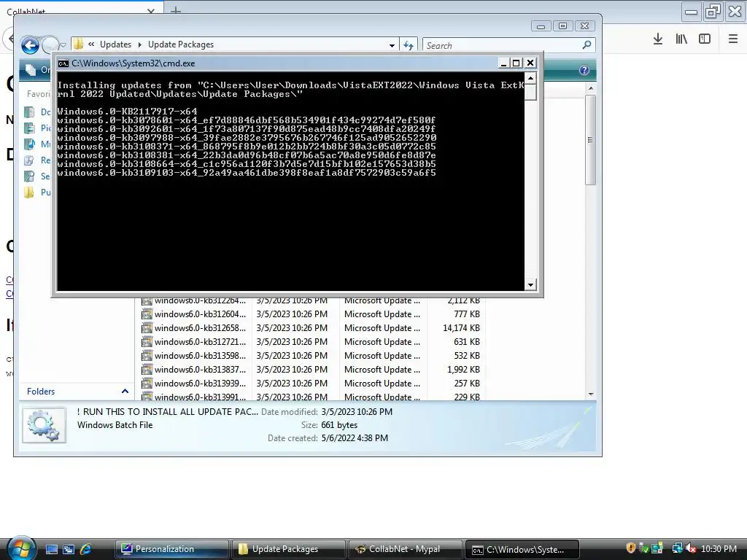Click the Refresh button in Explorer
Image resolution: width=747 pixels, height=560 pixels.
point(409,45)
